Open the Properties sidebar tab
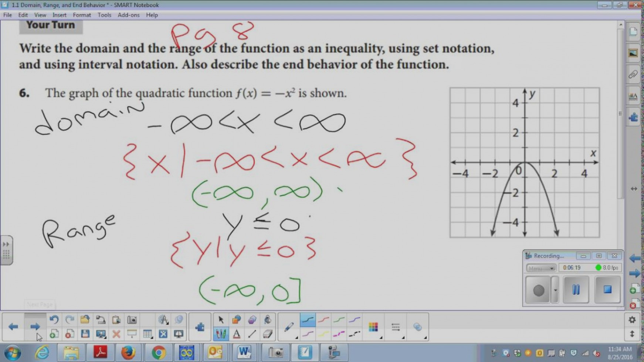Viewport: 644px width, 362px height. (633, 96)
